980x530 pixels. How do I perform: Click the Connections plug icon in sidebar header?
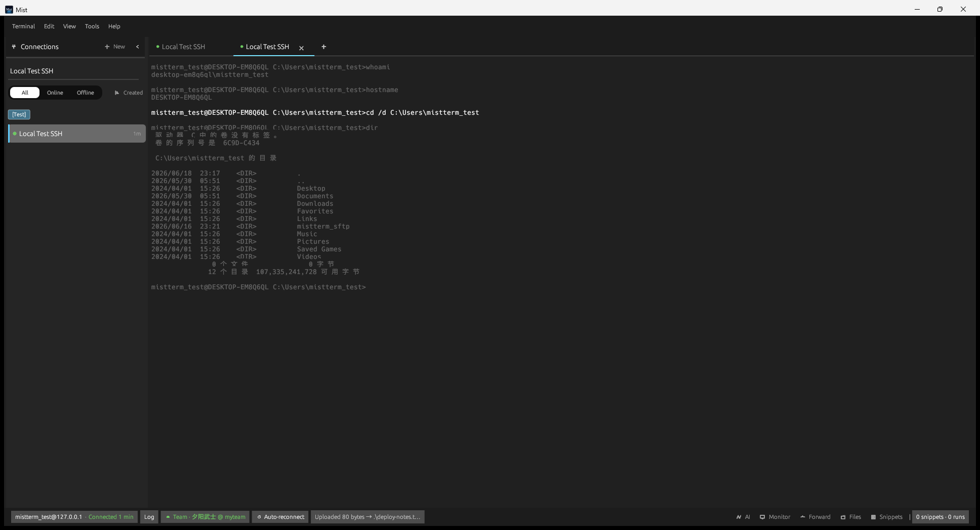(x=14, y=47)
